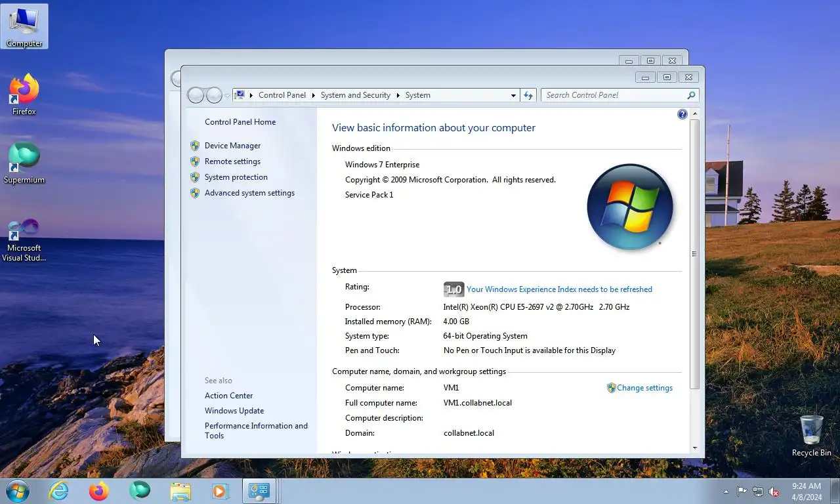
Task: Open Windows Explorer folder in taskbar
Action: [x=180, y=491]
